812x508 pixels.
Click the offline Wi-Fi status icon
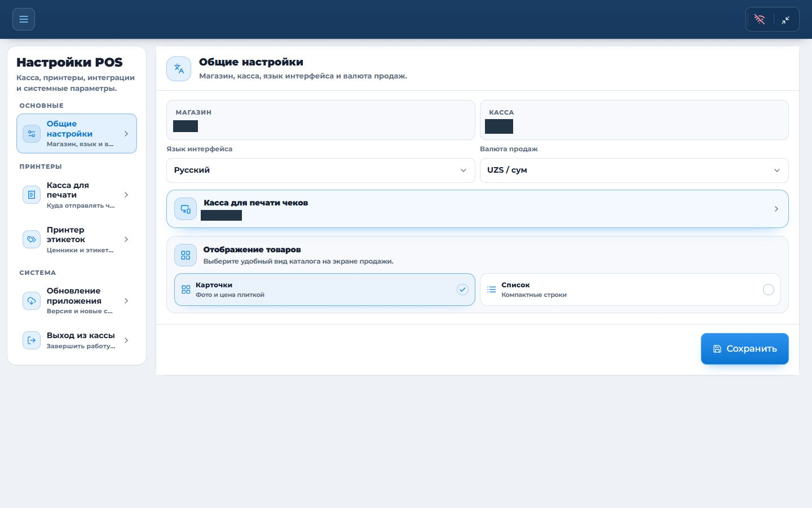tap(760, 20)
